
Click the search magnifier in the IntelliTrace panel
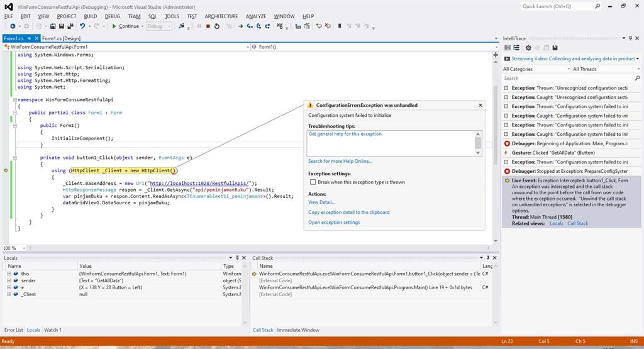click(x=637, y=78)
